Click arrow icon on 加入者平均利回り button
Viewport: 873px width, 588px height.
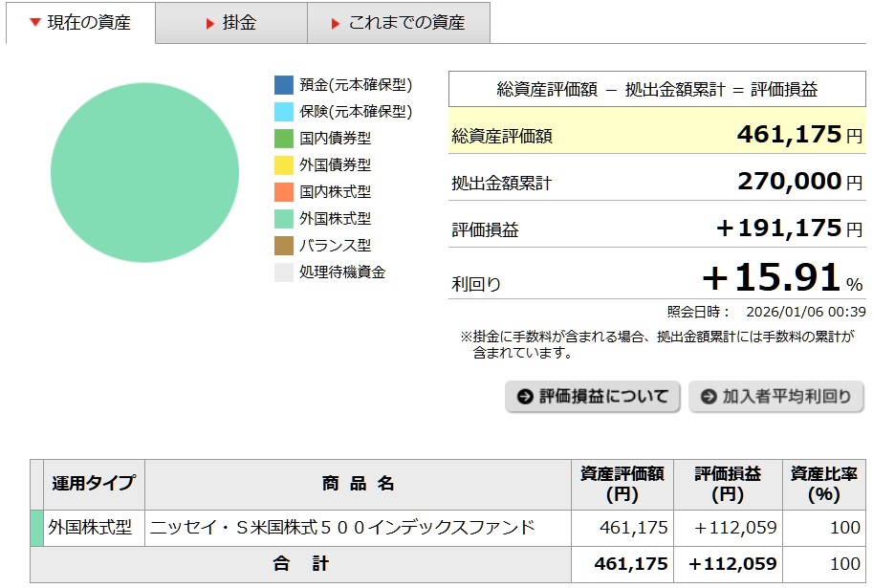pyautogui.click(x=709, y=397)
